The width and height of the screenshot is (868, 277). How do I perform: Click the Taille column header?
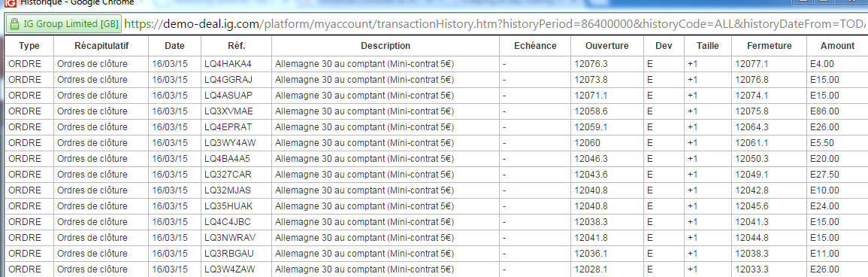pos(707,46)
